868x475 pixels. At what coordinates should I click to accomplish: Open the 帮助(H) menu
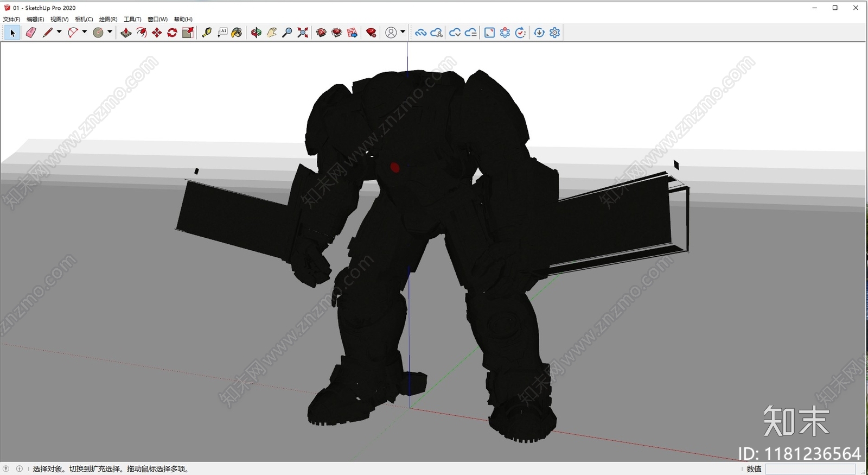pos(183,19)
